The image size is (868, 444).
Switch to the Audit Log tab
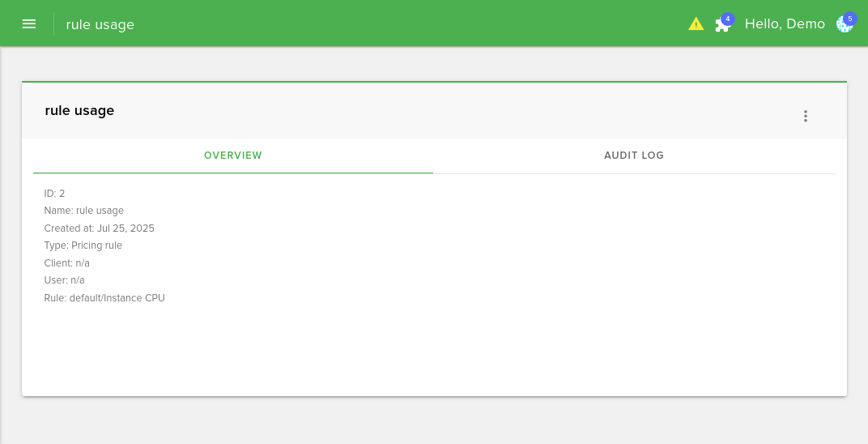(x=634, y=156)
